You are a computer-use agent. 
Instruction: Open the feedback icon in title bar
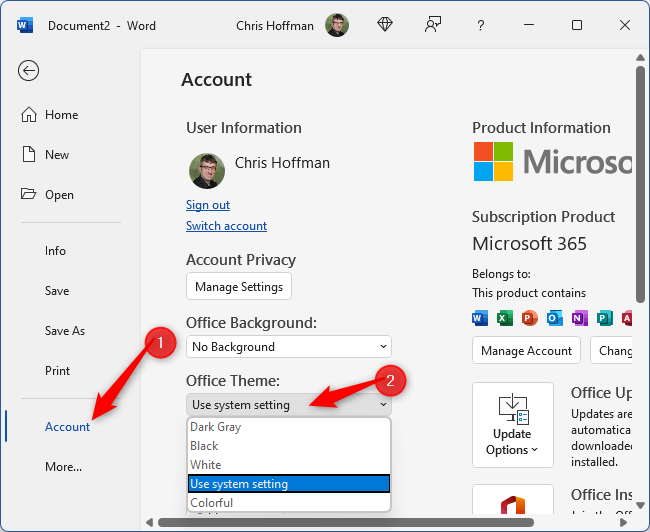pyautogui.click(x=433, y=25)
